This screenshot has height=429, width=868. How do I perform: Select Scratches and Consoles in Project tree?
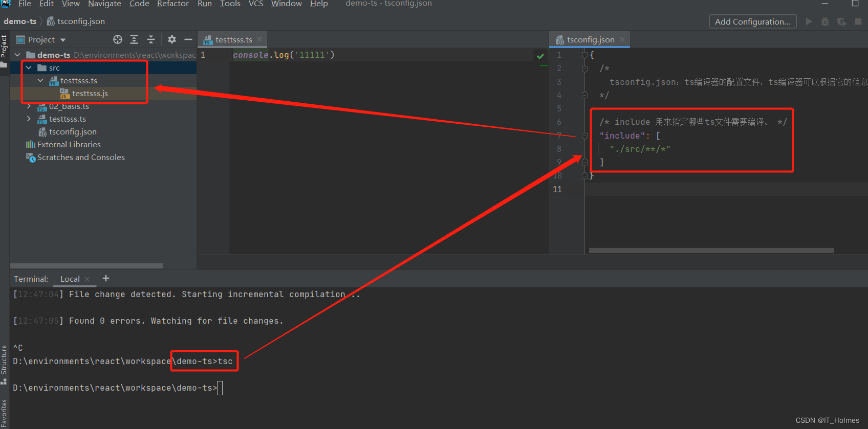coord(81,157)
